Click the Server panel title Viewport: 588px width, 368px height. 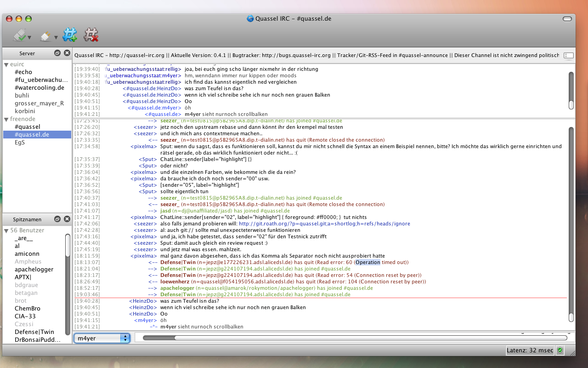click(27, 54)
